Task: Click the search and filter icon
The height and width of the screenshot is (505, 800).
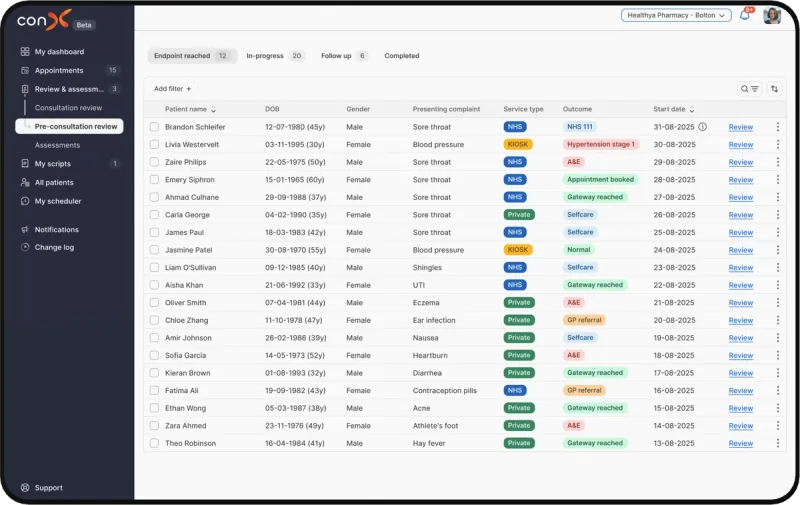Action: click(x=749, y=89)
